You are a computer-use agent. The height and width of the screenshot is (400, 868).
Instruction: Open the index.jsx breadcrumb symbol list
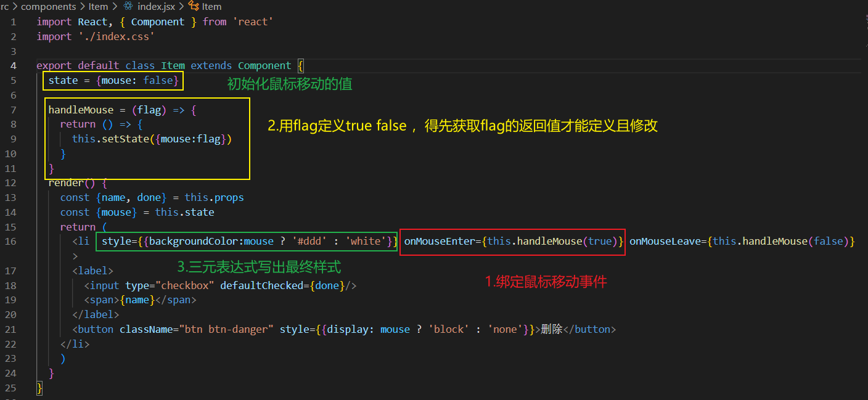click(x=156, y=6)
